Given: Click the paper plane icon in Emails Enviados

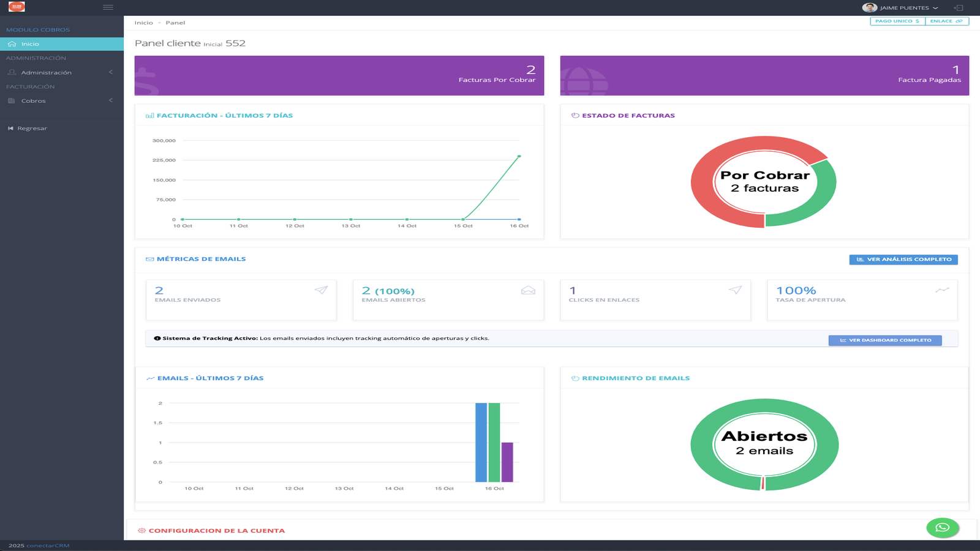Looking at the screenshot, I should (321, 290).
